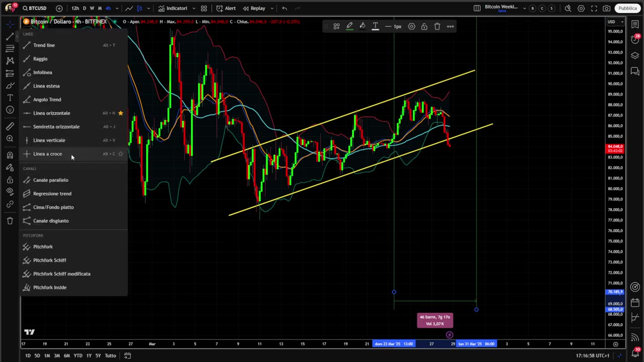Image resolution: width=644 pixels, height=362 pixels.
Task: Select Canale parallelo tool
Action: pyautogui.click(x=74, y=180)
